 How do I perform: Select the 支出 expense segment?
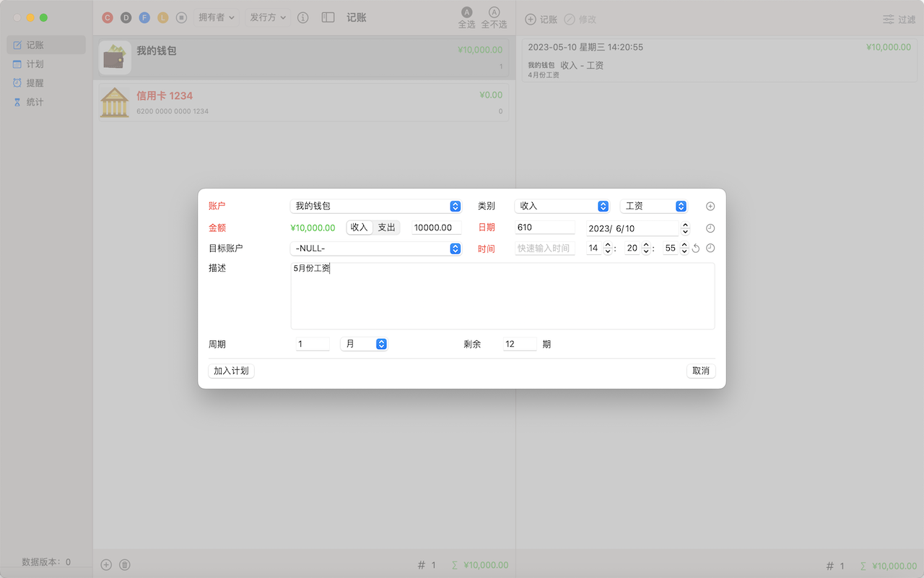click(x=387, y=228)
